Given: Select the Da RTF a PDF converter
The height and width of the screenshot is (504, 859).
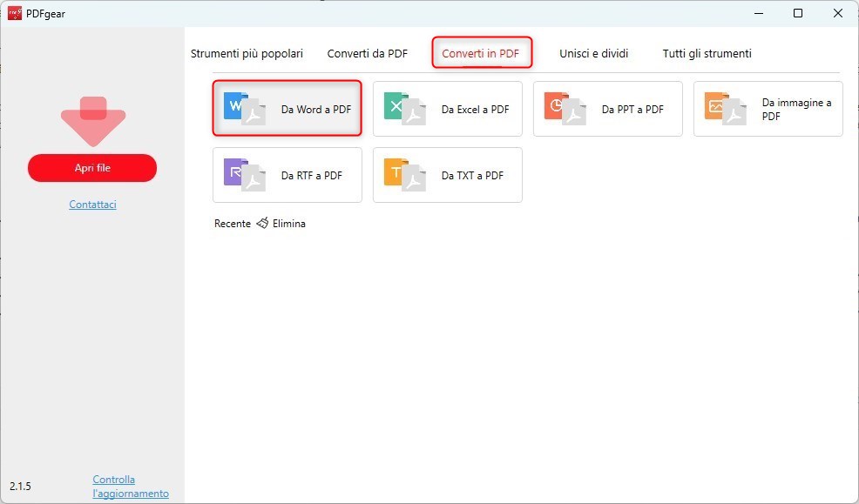Looking at the screenshot, I should 287,175.
